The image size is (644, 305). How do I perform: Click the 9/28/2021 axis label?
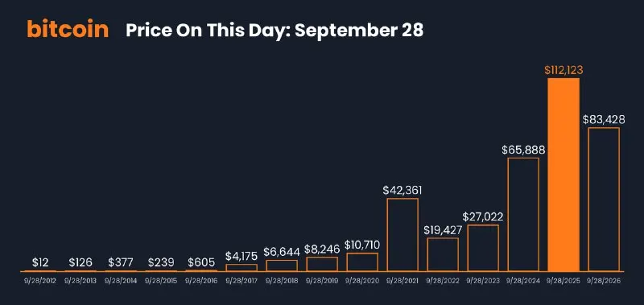(402, 282)
